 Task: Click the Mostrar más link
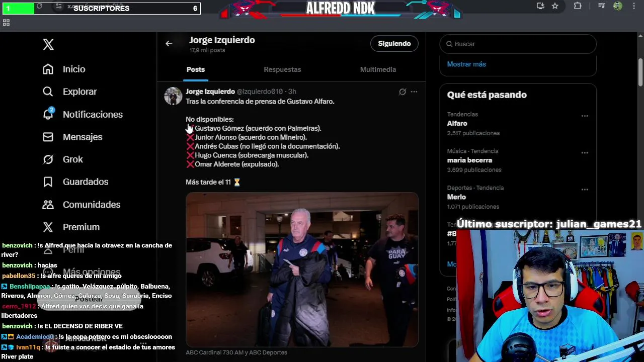tap(466, 64)
